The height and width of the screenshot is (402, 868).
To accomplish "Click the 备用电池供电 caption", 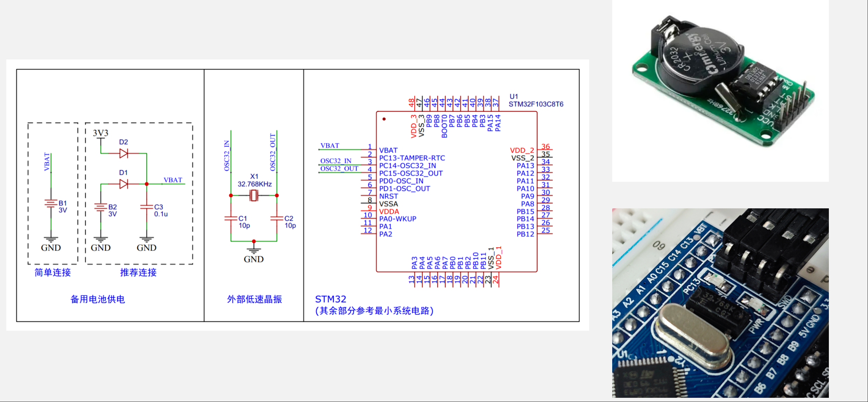I will pyautogui.click(x=98, y=299).
